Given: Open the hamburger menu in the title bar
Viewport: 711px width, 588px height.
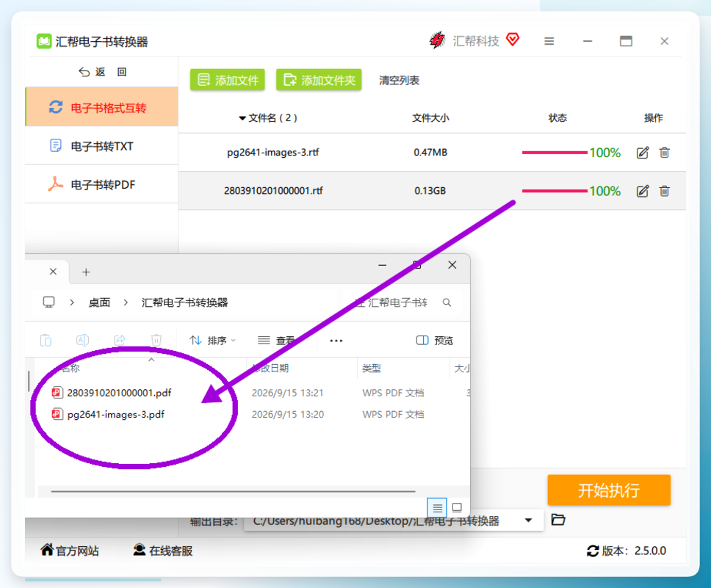Looking at the screenshot, I should pyautogui.click(x=549, y=41).
